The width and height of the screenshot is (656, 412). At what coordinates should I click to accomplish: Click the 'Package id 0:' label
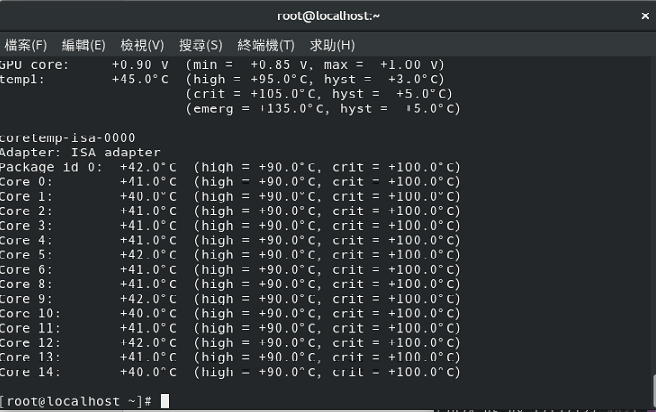pyautogui.click(x=51, y=167)
